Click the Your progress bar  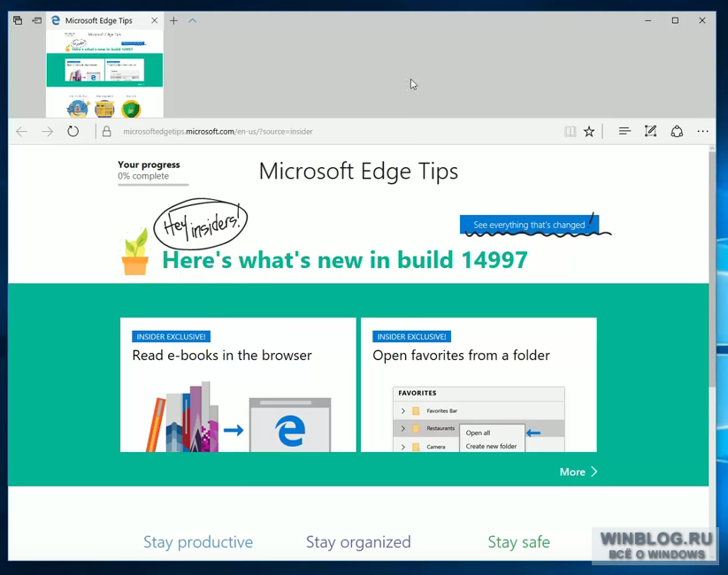pyautogui.click(x=153, y=185)
